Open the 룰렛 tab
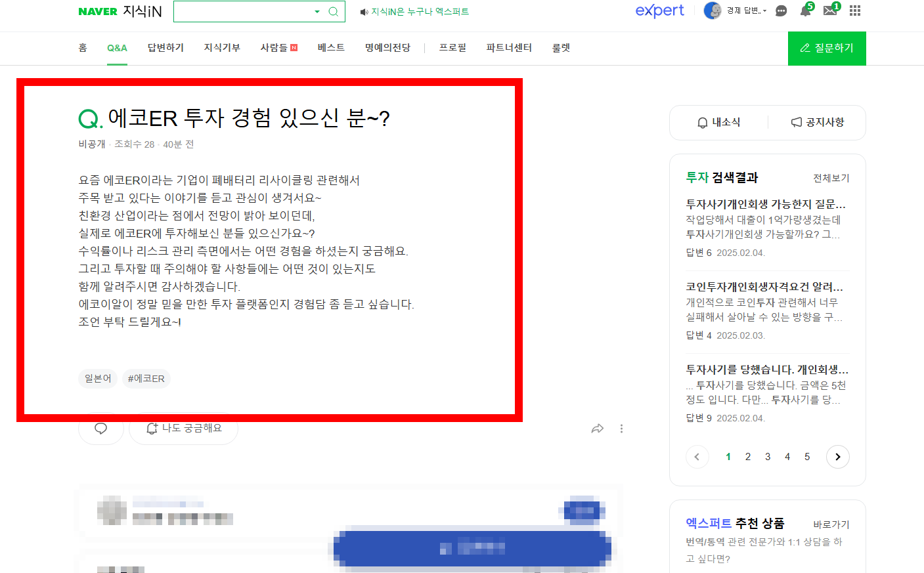 click(x=561, y=48)
